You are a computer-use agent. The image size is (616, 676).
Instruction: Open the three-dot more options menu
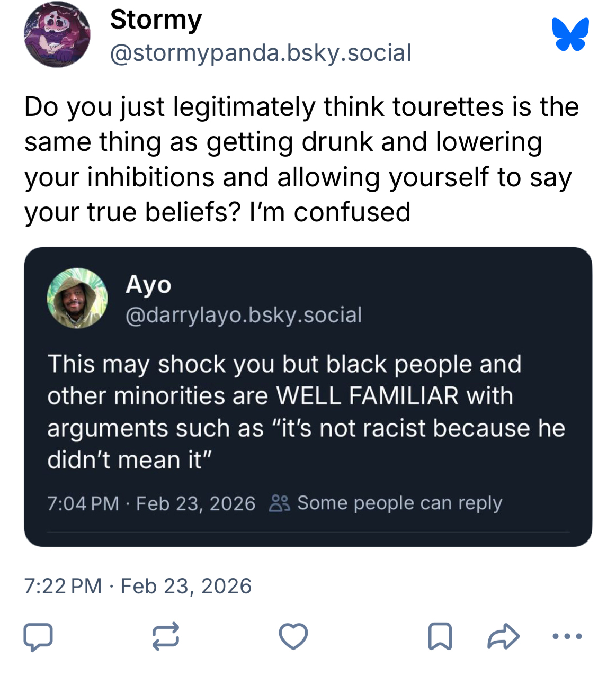[x=567, y=636]
